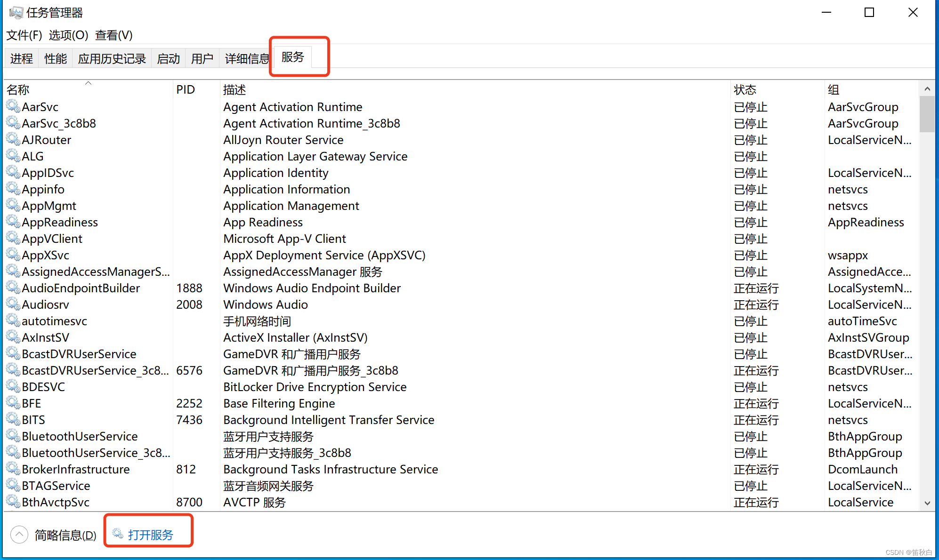This screenshot has width=939, height=560.
Task: Click the 'AllJoyn Router Service' description
Action: [283, 140]
